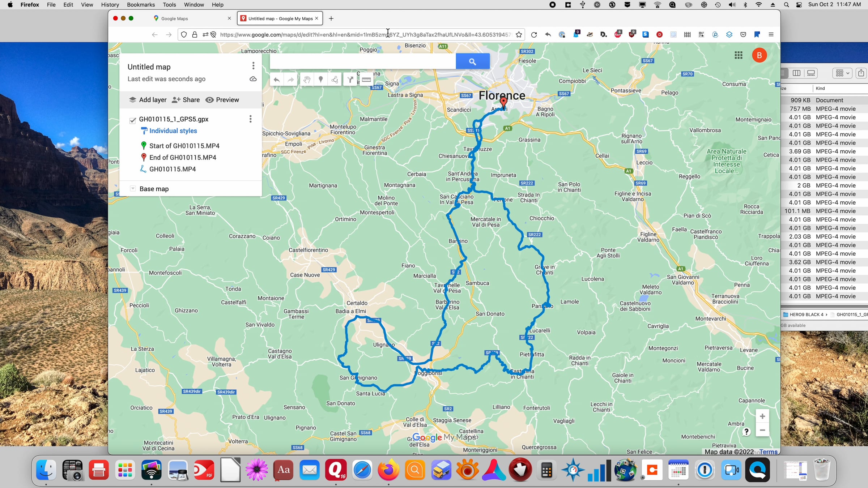
Task: Expand the Base map dropdown arrow
Action: pos(133,189)
